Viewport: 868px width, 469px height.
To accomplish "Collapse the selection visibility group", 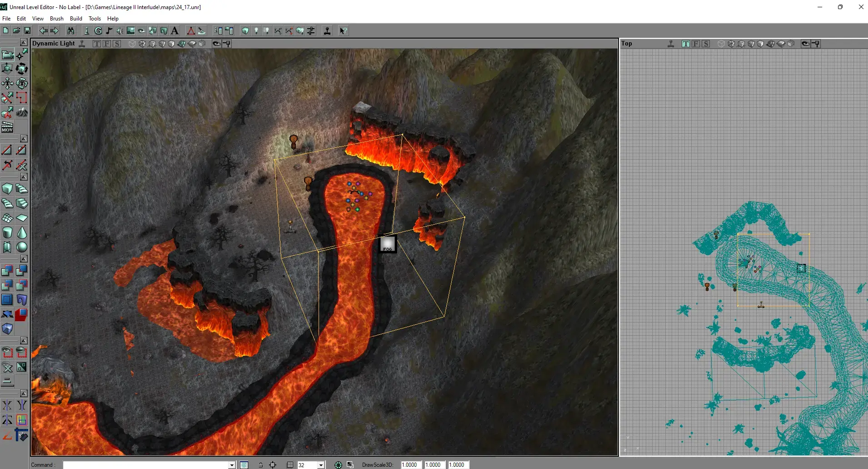I will click(x=24, y=340).
